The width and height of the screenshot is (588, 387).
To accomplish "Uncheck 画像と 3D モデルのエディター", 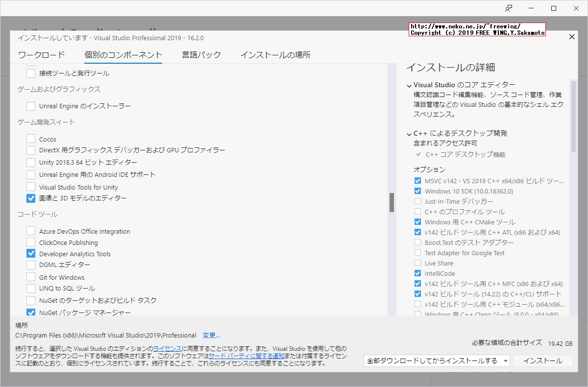I will 30,198.
